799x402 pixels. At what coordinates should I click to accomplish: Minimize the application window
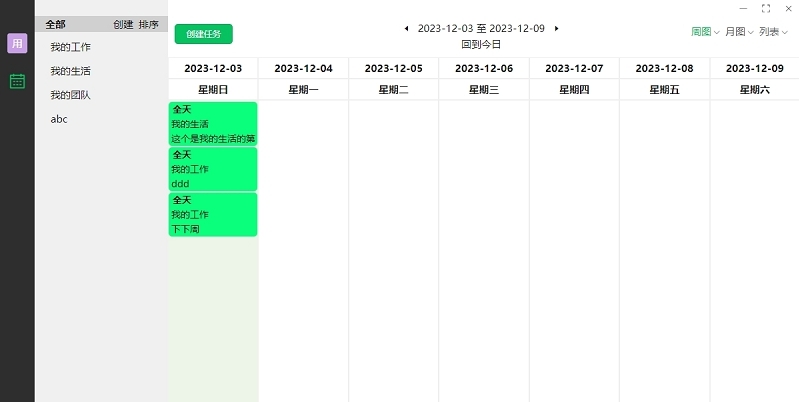click(742, 8)
